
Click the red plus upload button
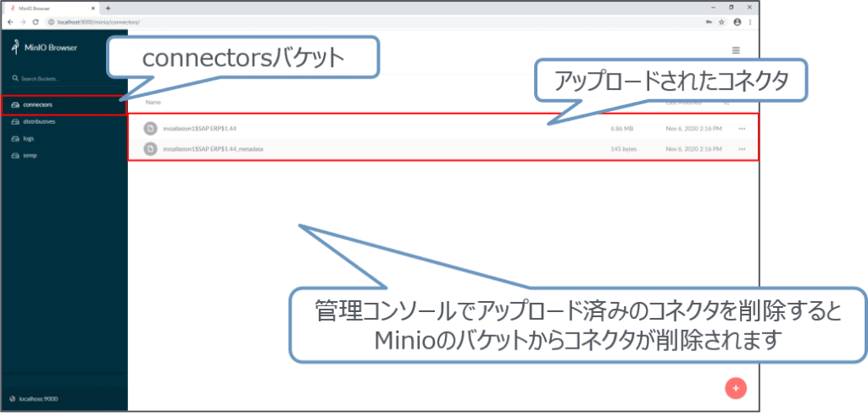736,388
